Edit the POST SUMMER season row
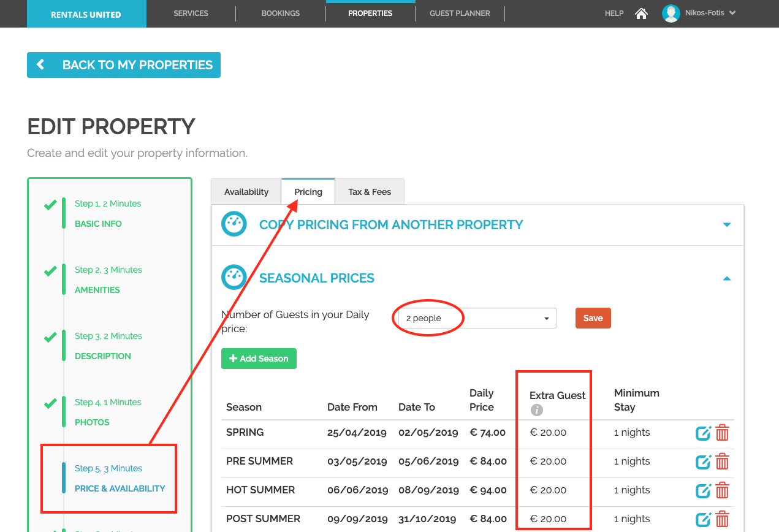This screenshot has width=779, height=532. click(703, 520)
